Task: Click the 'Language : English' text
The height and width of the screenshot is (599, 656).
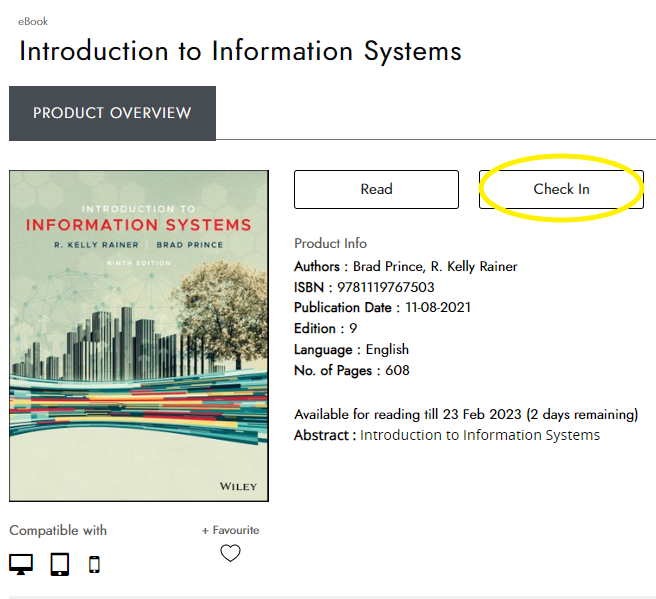Action: pyautogui.click(x=351, y=350)
